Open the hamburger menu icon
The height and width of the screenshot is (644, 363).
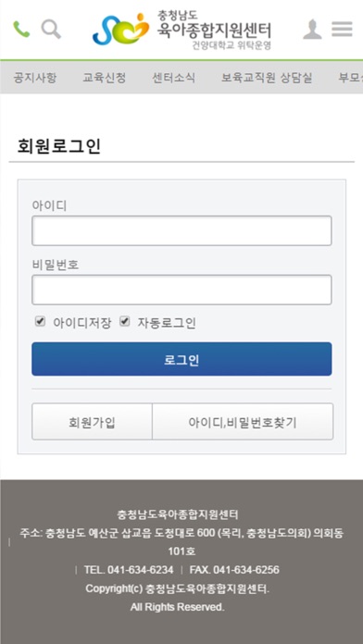342,30
